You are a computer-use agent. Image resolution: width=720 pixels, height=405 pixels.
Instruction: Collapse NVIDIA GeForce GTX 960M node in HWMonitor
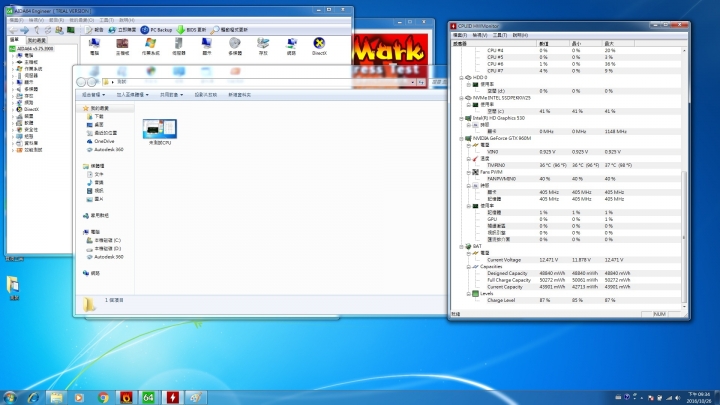coord(461,138)
